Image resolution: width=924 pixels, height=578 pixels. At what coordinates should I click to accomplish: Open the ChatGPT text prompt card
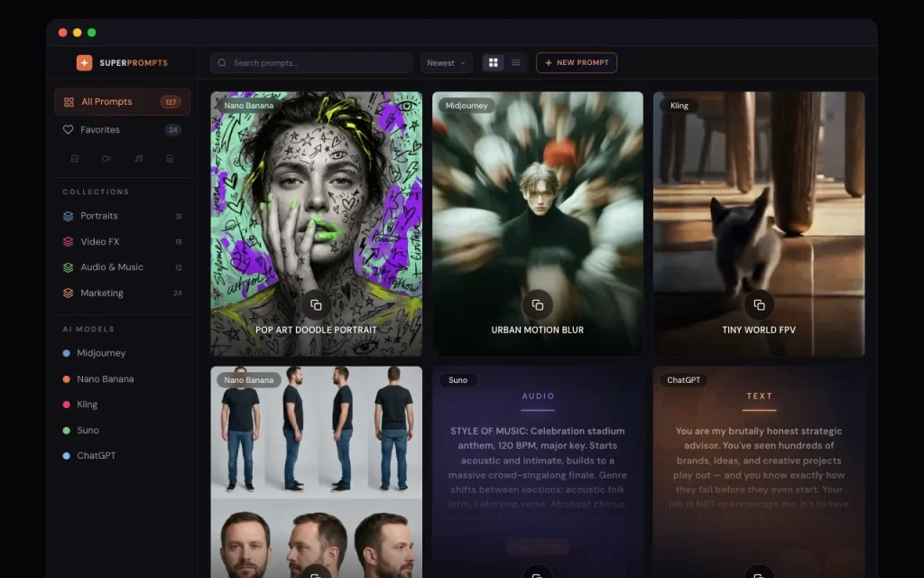(x=759, y=471)
